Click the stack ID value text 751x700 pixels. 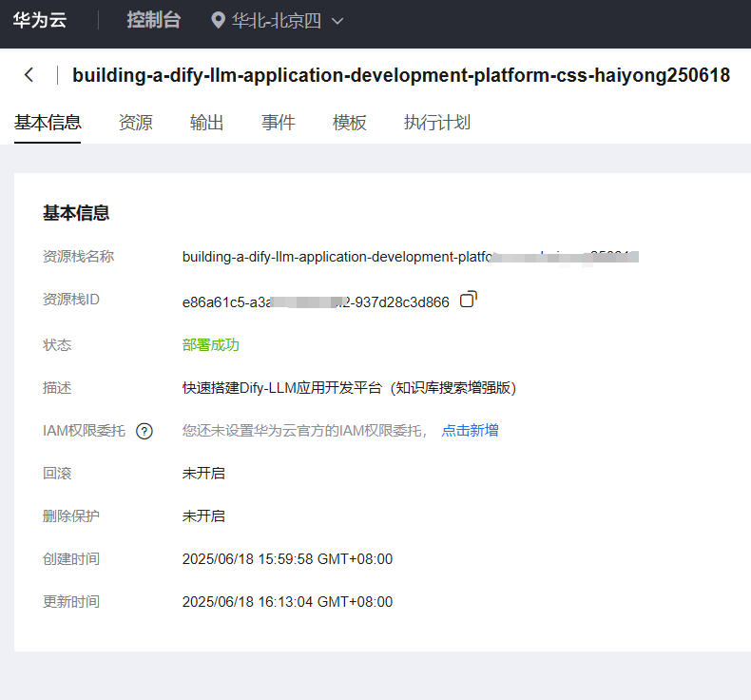(316, 302)
